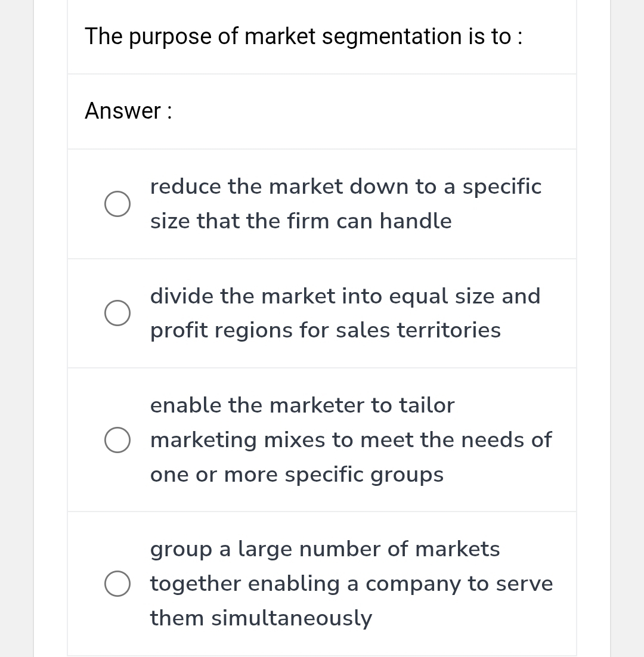The height and width of the screenshot is (657, 644).
Task: Click the option text 'enable the marketer to tailor marketing mixes'
Action: [x=351, y=439]
